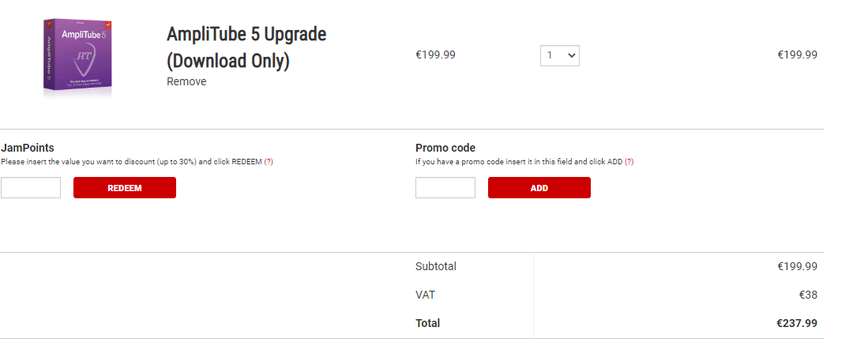The height and width of the screenshot is (346, 868).
Task: Click the Total amount €237.99
Action: [797, 323]
